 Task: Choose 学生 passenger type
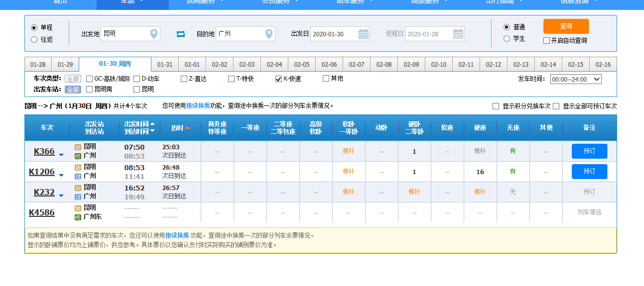coord(507,38)
